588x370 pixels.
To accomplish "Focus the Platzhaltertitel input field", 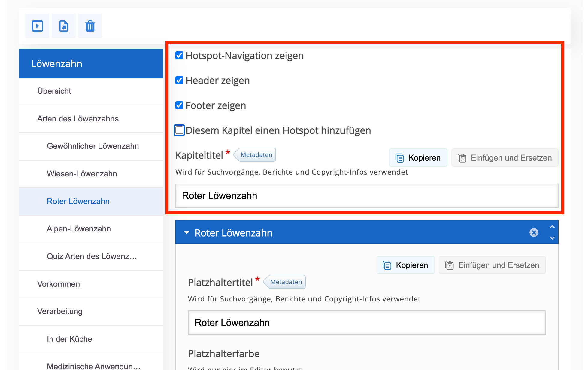I will (367, 323).
